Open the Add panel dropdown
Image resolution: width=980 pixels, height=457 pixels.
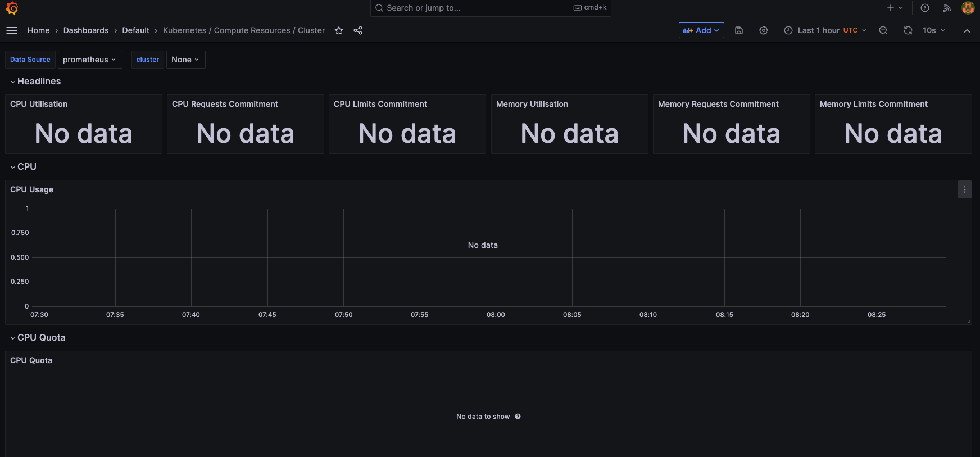click(x=701, y=30)
